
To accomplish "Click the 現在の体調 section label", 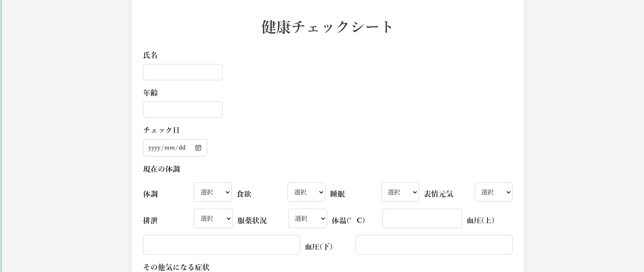I will [161, 169].
